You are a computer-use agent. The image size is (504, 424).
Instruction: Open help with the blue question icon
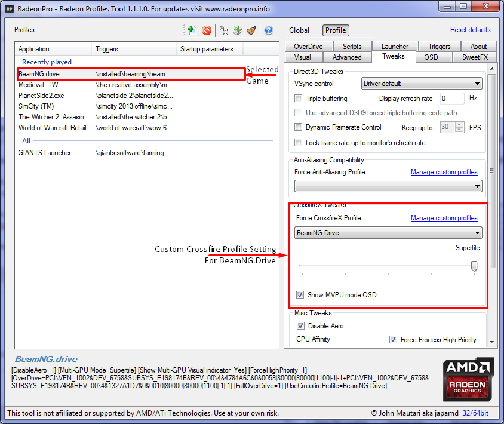[x=268, y=30]
